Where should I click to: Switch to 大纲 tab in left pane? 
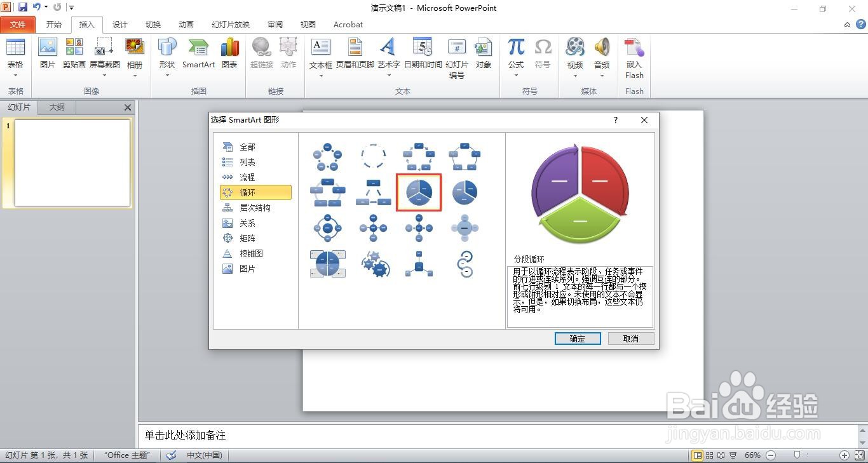tap(57, 107)
